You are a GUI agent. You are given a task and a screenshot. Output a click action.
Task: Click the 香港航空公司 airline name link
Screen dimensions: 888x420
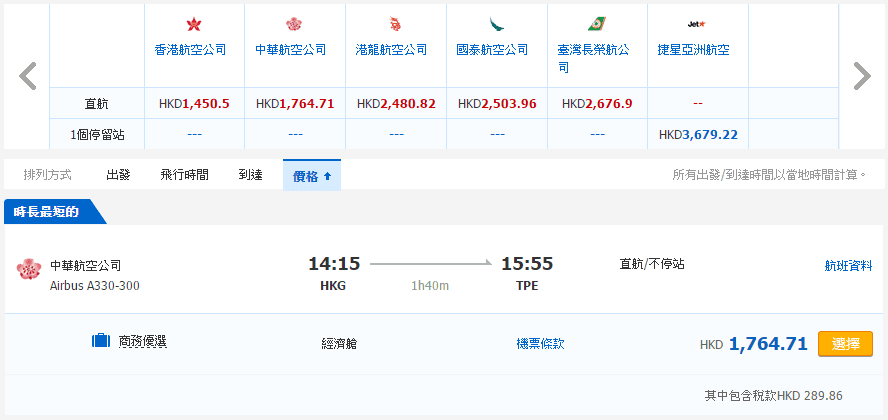click(x=190, y=49)
